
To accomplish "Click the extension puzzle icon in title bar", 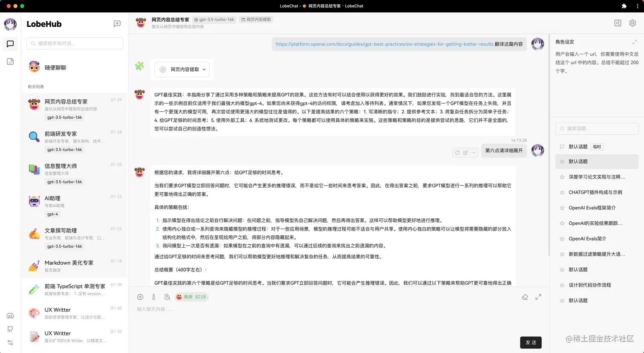I will [624, 6].
